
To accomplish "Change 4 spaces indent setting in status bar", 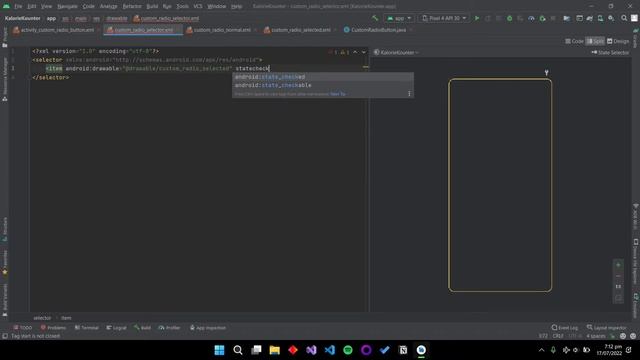I will click(x=596, y=336).
